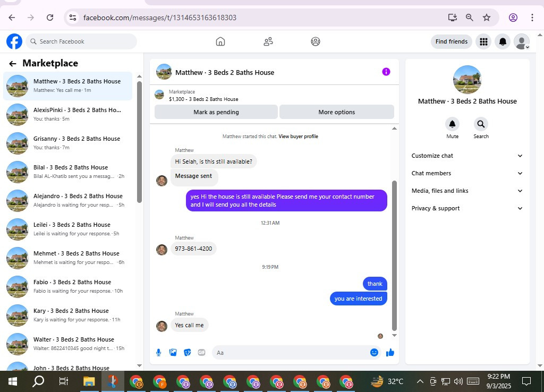Open Leilei conversation
The width and height of the screenshot is (544, 392).
[x=67, y=229]
